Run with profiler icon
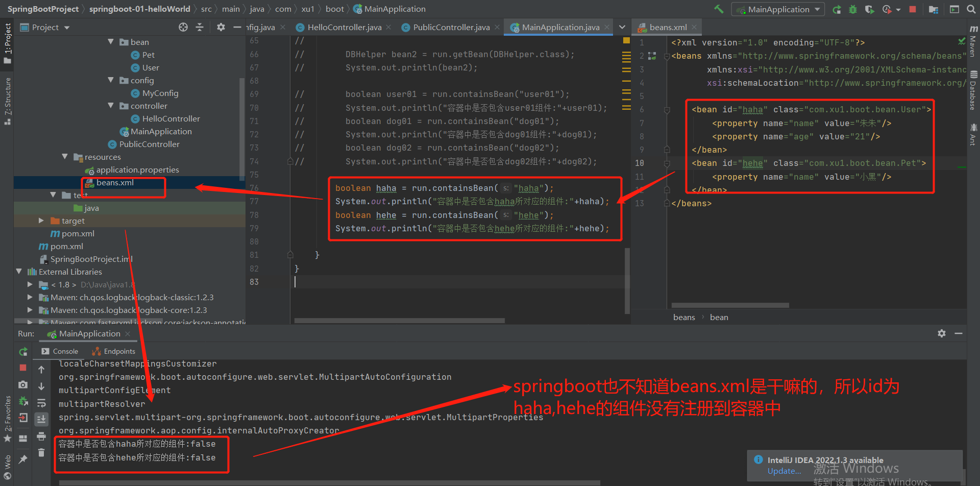 [x=887, y=9]
